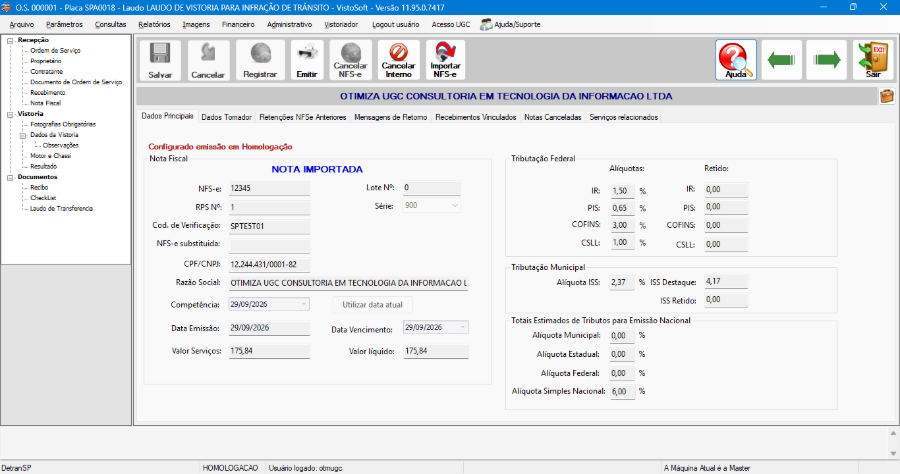Open the Ajuda help icon
This screenshot has width=900, height=474.
click(736, 60)
